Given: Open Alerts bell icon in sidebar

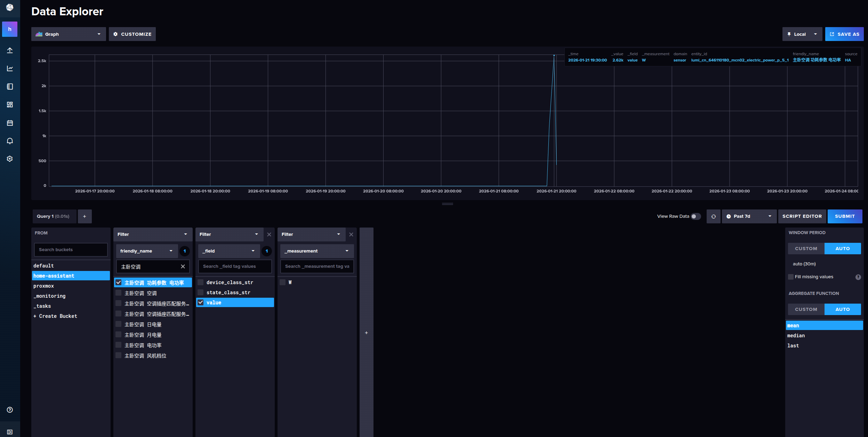Looking at the screenshot, I should pos(10,141).
